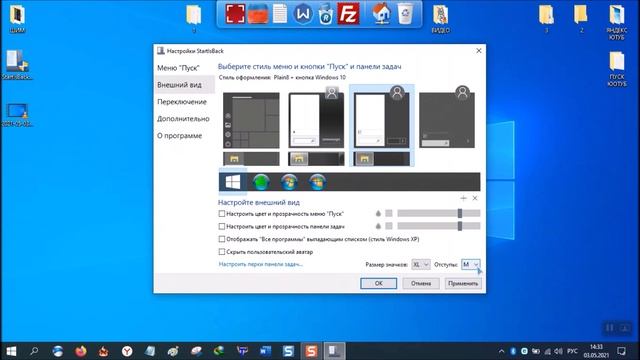Close the Настройки StartIsBack window

pyautogui.click(x=479, y=51)
